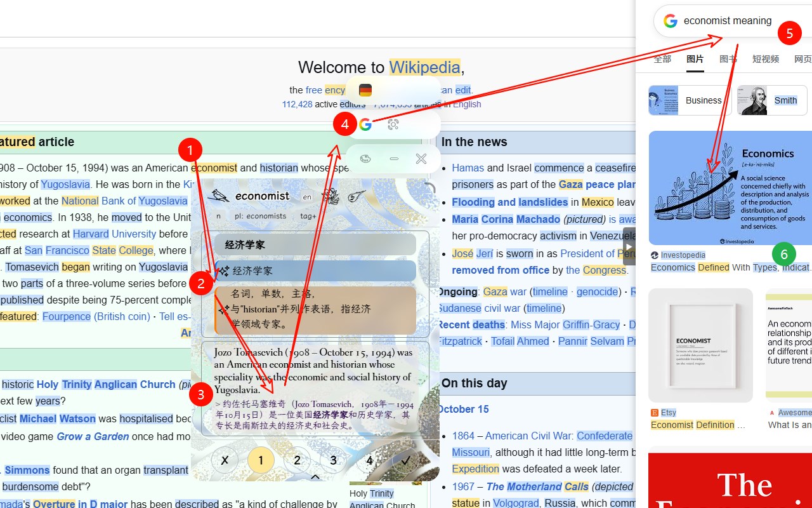812x508 pixels.
Task: Open the 'Flooding and landslides' news link
Action: point(510,202)
